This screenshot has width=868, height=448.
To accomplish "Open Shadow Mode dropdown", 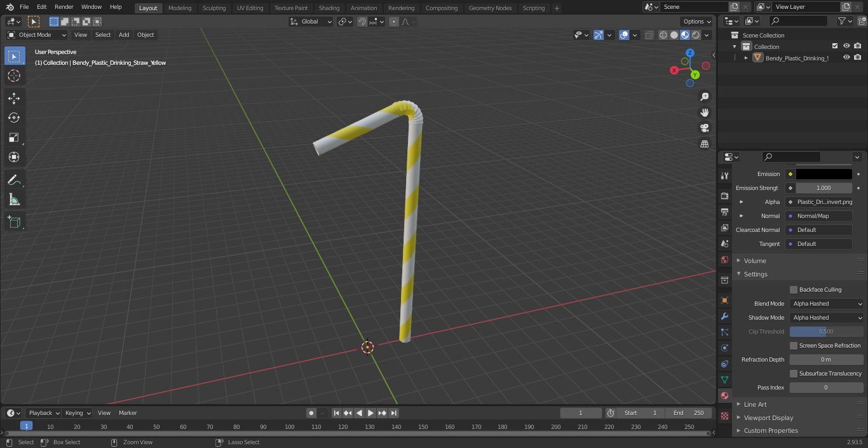I will [827, 318].
